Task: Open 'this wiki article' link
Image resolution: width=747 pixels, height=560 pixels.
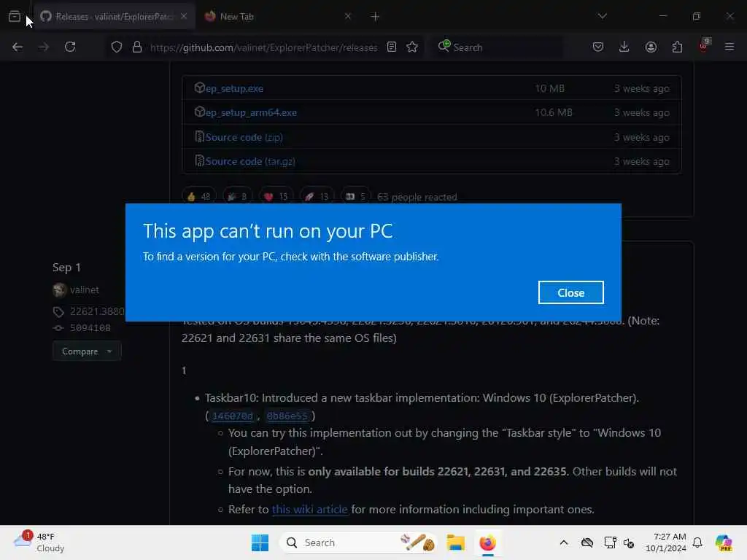Action: coord(309,510)
